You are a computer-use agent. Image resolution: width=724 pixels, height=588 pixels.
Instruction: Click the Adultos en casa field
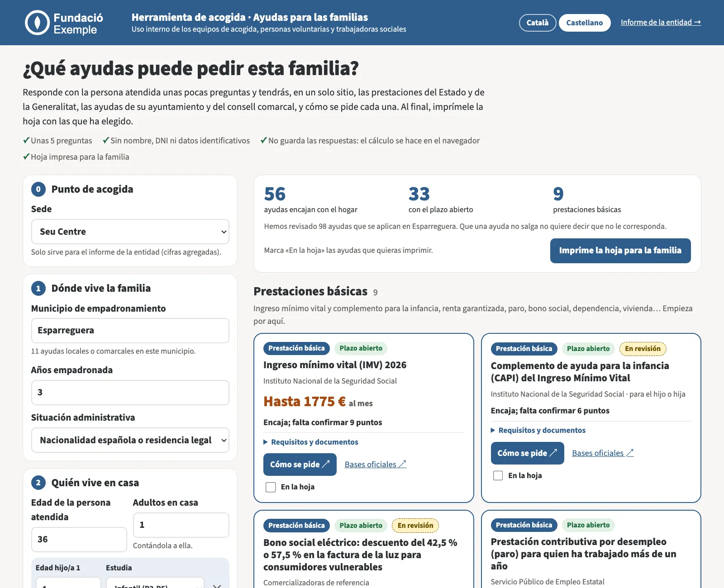click(x=181, y=525)
